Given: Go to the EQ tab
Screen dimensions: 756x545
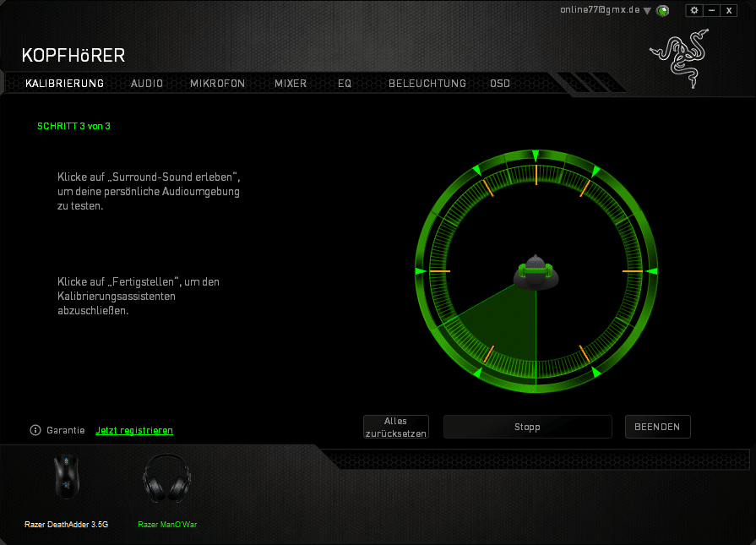Looking at the screenshot, I should pos(345,84).
